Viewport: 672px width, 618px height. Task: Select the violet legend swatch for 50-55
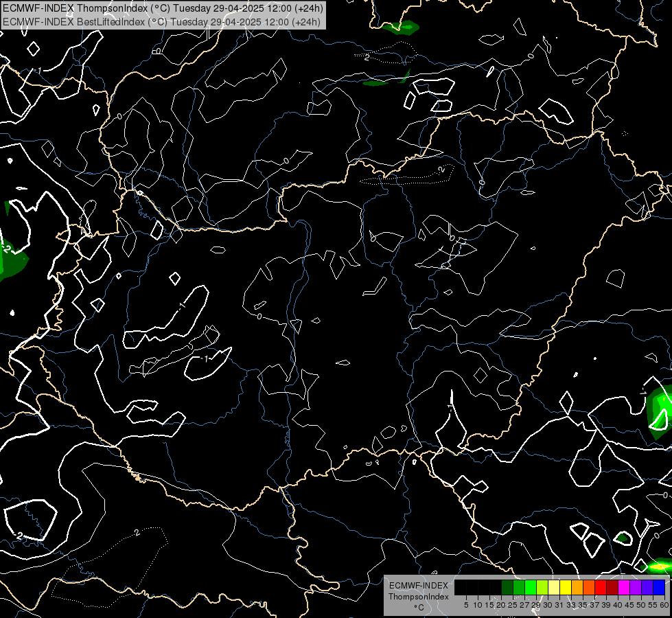pyautogui.click(x=647, y=587)
